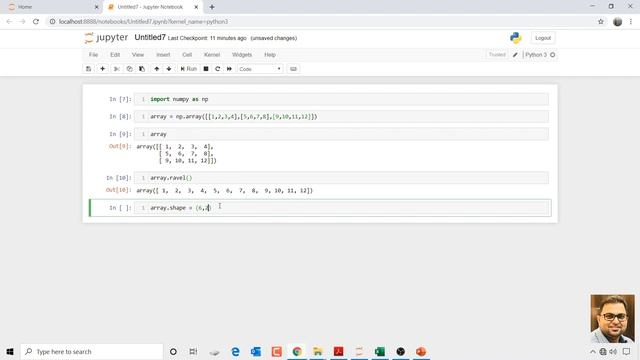Click the volume speaker icon
The width and height of the screenshot is (640, 360).
(x=613, y=351)
